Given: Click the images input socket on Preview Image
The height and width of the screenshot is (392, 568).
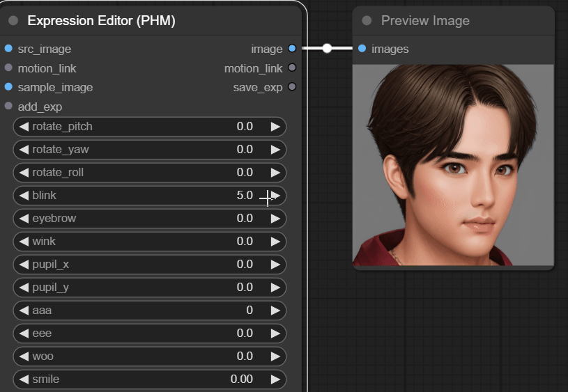Looking at the screenshot, I should point(362,49).
